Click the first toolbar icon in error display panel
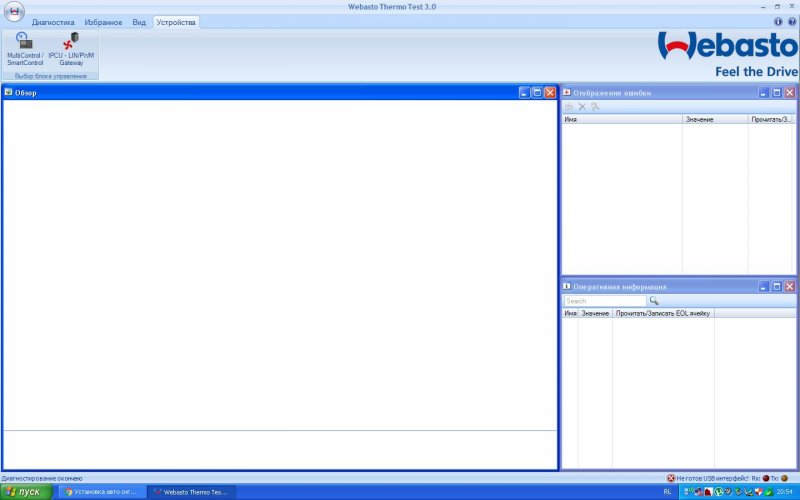 coord(568,107)
